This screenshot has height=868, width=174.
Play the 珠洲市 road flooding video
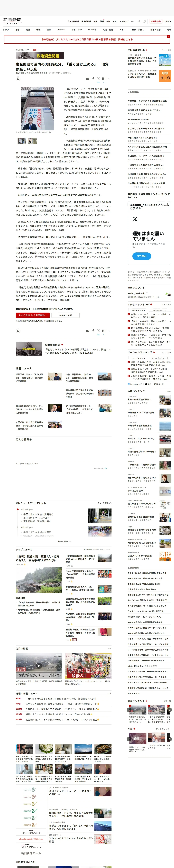[x=39, y=666]
